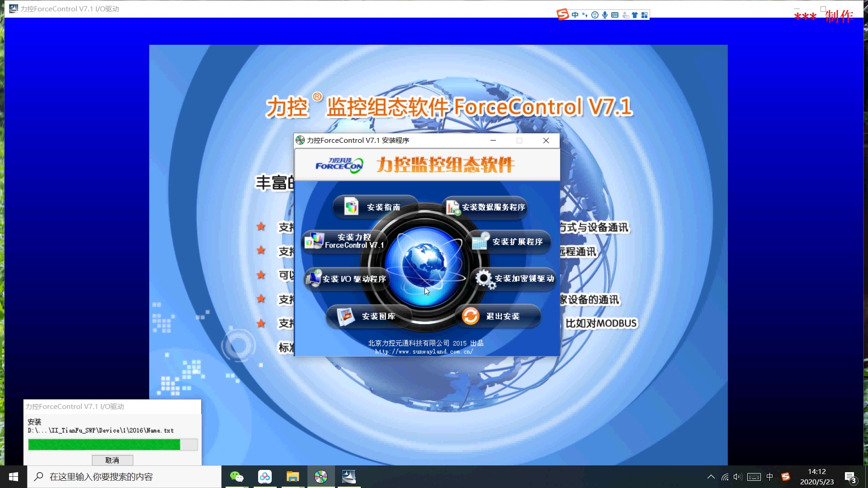Expand the hidden system tray icons
Screen dimensions: 868x488
point(711,477)
